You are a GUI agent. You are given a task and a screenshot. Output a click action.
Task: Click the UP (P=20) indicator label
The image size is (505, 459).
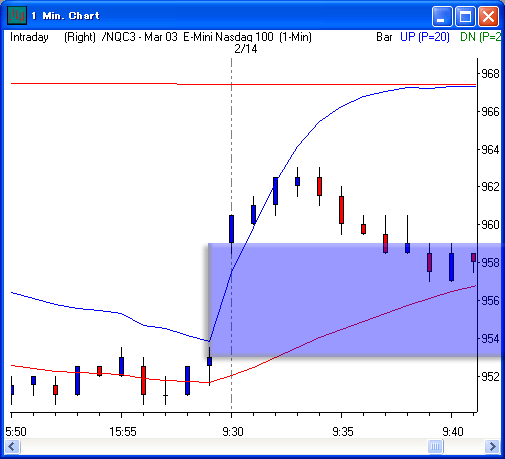pos(425,37)
